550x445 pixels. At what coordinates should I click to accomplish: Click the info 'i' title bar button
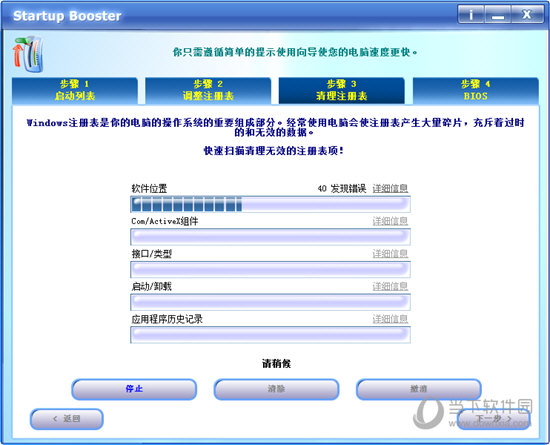click(x=471, y=15)
